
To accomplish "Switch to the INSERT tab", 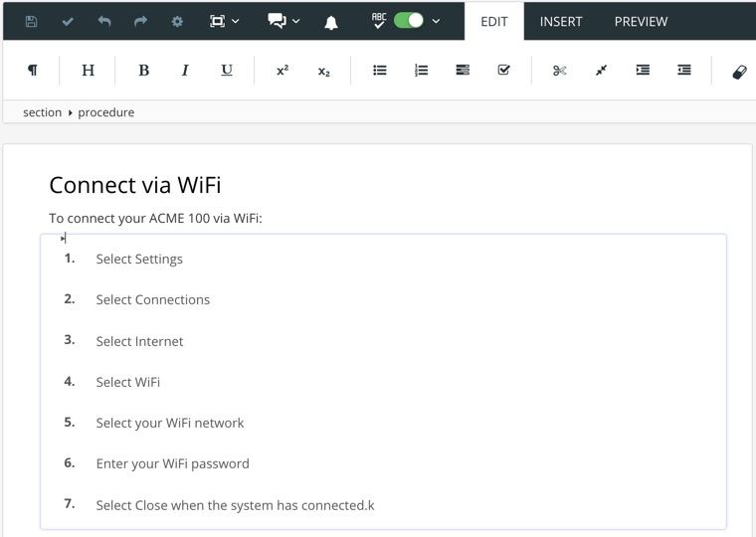I will click(561, 21).
